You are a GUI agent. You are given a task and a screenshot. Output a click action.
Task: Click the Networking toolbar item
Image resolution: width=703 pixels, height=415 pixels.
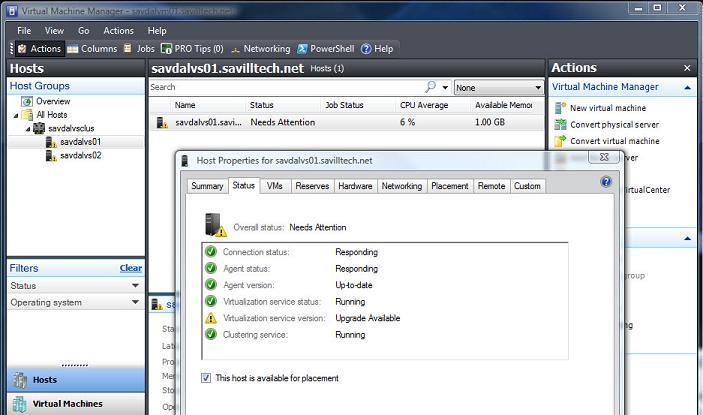pyautogui.click(x=260, y=49)
